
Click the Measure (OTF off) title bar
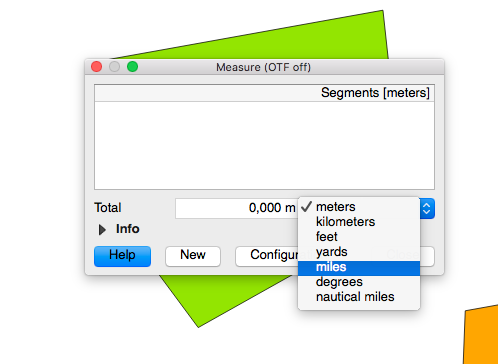click(x=263, y=67)
